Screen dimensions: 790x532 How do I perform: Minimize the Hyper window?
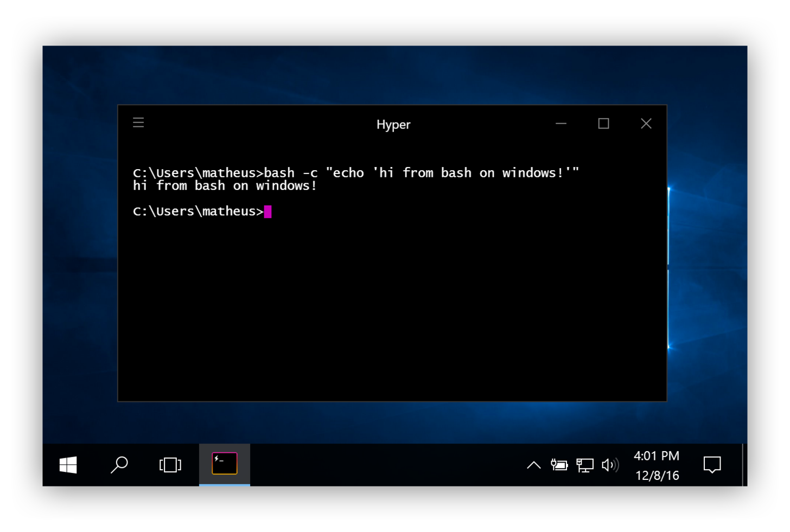pyautogui.click(x=560, y=124)
